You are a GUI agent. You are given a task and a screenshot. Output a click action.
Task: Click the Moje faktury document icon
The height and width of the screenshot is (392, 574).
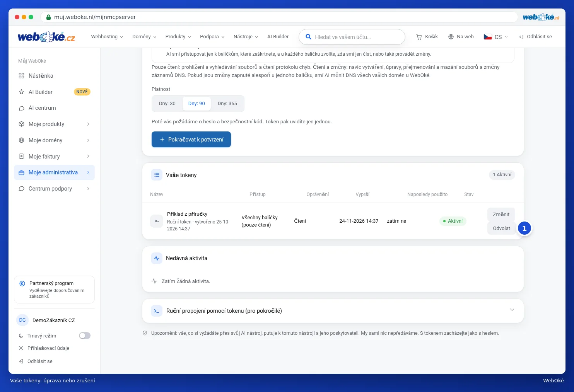[22, 157]
